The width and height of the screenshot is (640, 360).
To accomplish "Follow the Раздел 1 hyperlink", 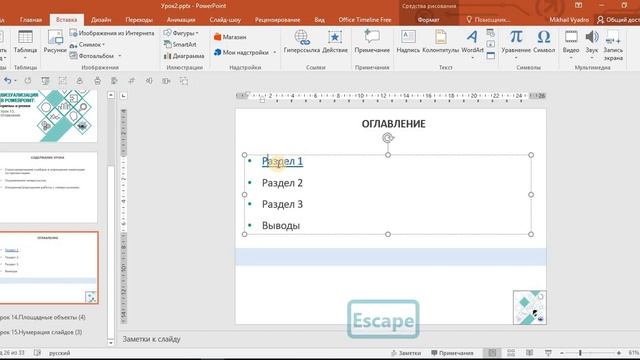I will point(282,161).
